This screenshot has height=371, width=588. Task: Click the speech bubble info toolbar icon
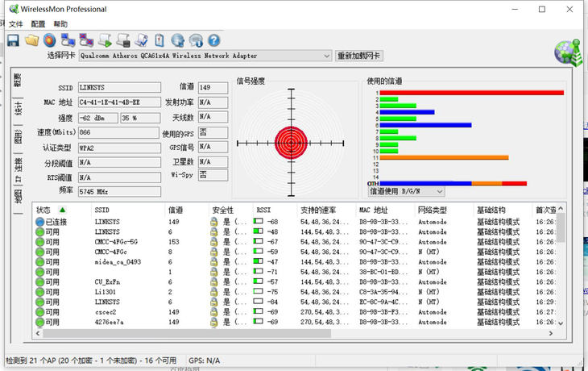[196, 40]
